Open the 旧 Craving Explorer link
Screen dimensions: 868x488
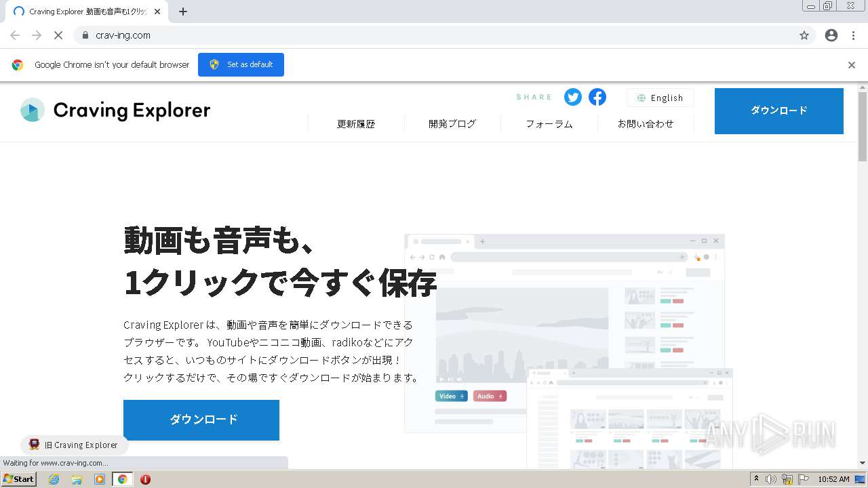click(74, 445)
